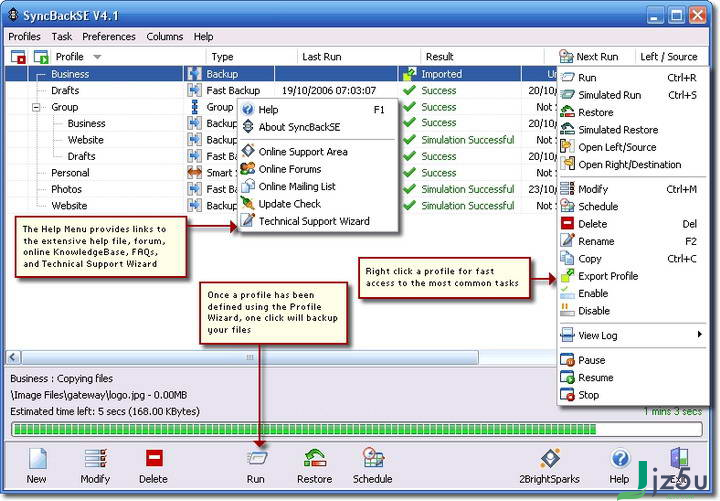Choose Pause in the context menu
The image size is (720, 501).
(x=632, y=360)
